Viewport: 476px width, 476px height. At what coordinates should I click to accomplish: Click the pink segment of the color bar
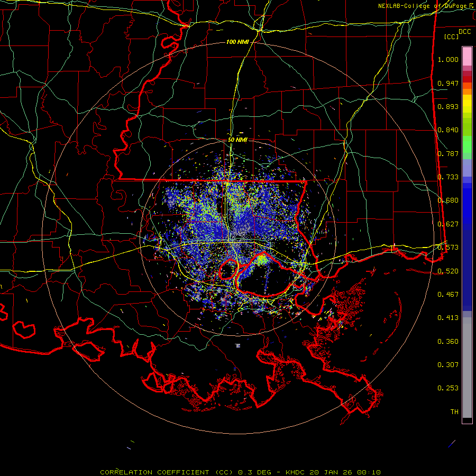tap(467, 57)
